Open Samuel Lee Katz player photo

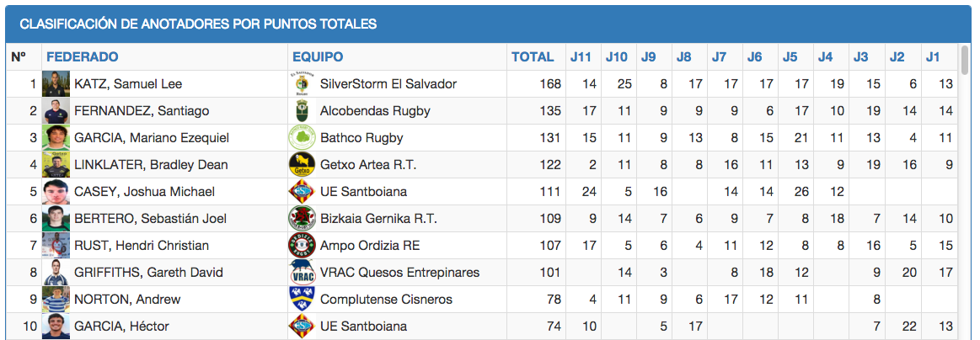[x=56, y=84]
